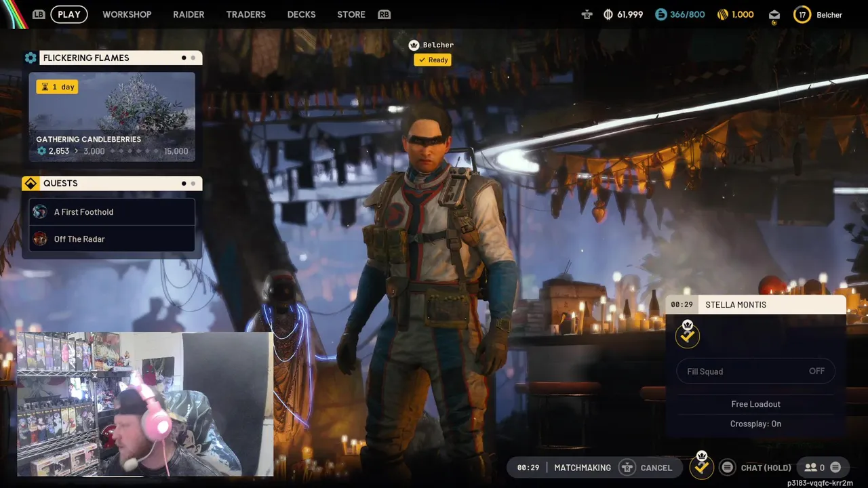This screenshot has width=868, height=488.
Task: Click the yellow Ready badge
Action: coord(433,60)
